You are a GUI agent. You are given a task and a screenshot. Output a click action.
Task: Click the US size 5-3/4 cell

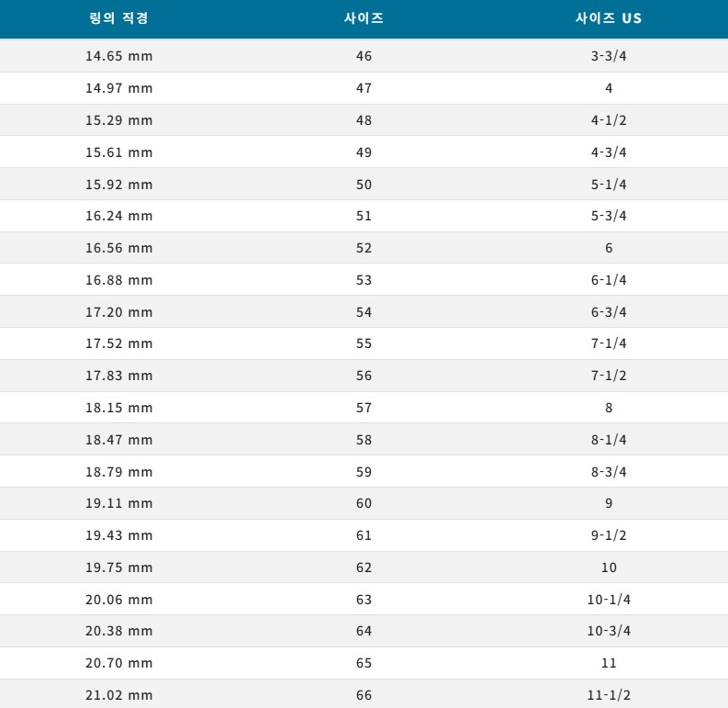point(609,216)
